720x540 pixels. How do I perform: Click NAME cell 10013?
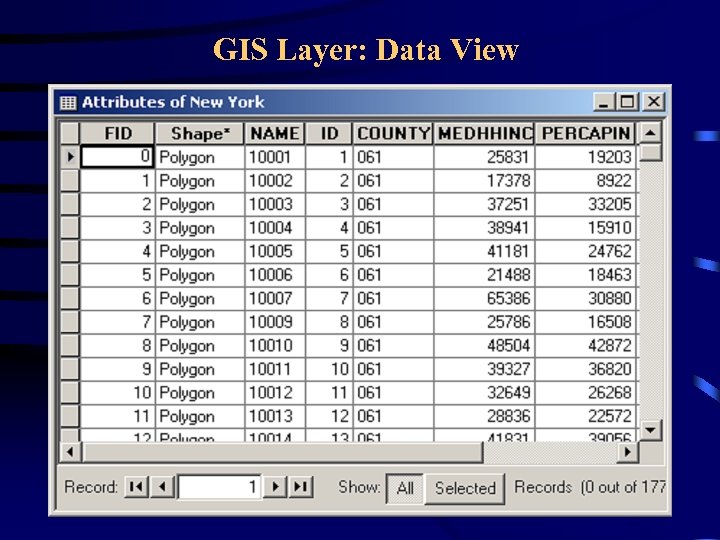pyautogui.click(x=275, y=416)
